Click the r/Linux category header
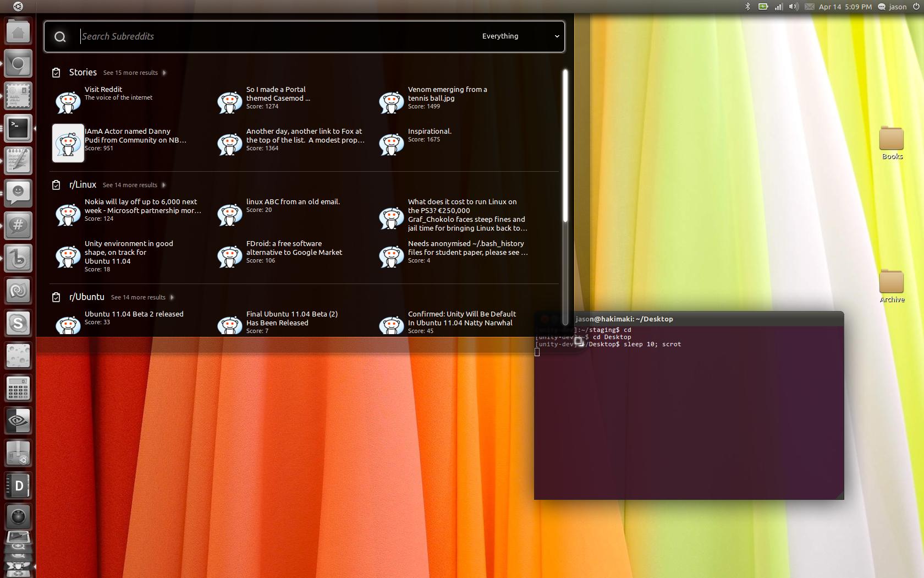Viewport: 924px width, 578px height. [x=82, y=184]
